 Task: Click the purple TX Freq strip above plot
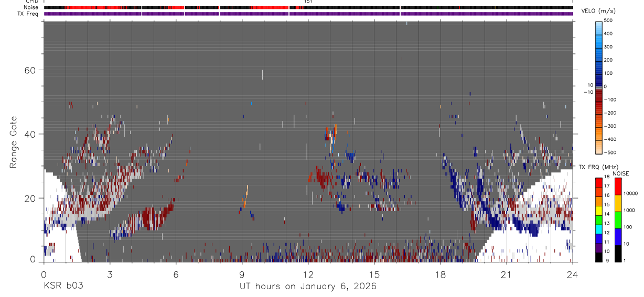pos(308,14)
